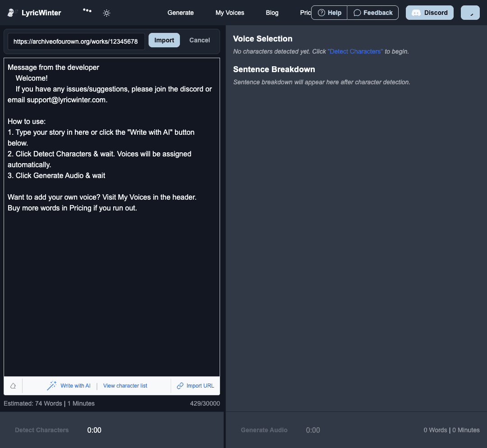The width and height of the screenshot is (487, 448).
Task: Click the detect timer showing 0:00
Action: click(x=94, y=430)
